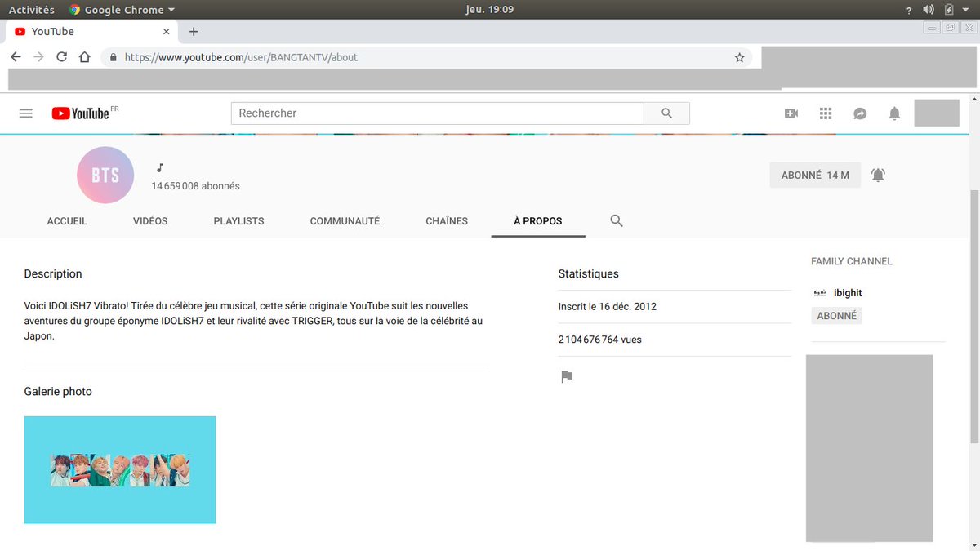The width and height of the screenshot is (980, 551).
Task: Open the notifications bell in the header
Action: pos(894,113)
